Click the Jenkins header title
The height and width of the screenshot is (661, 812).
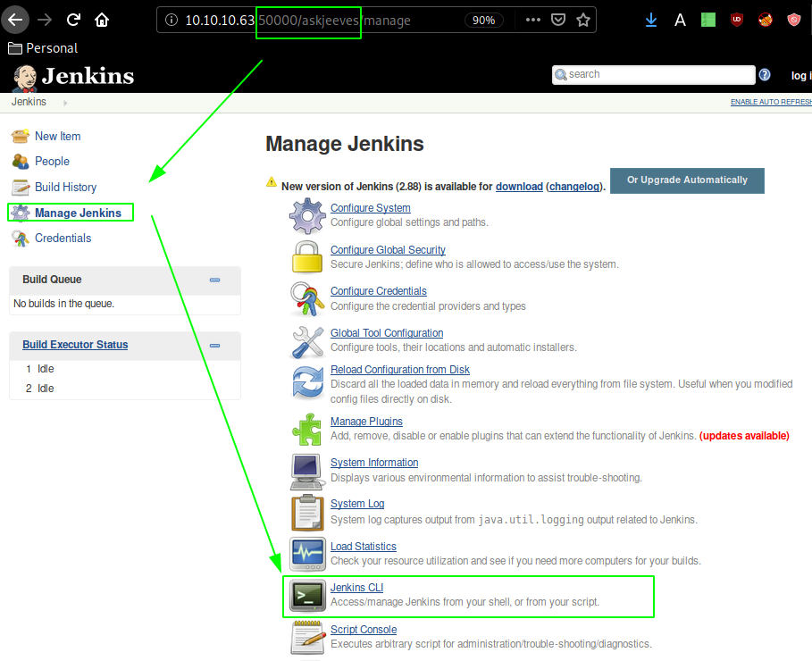(x=88, y=76)
